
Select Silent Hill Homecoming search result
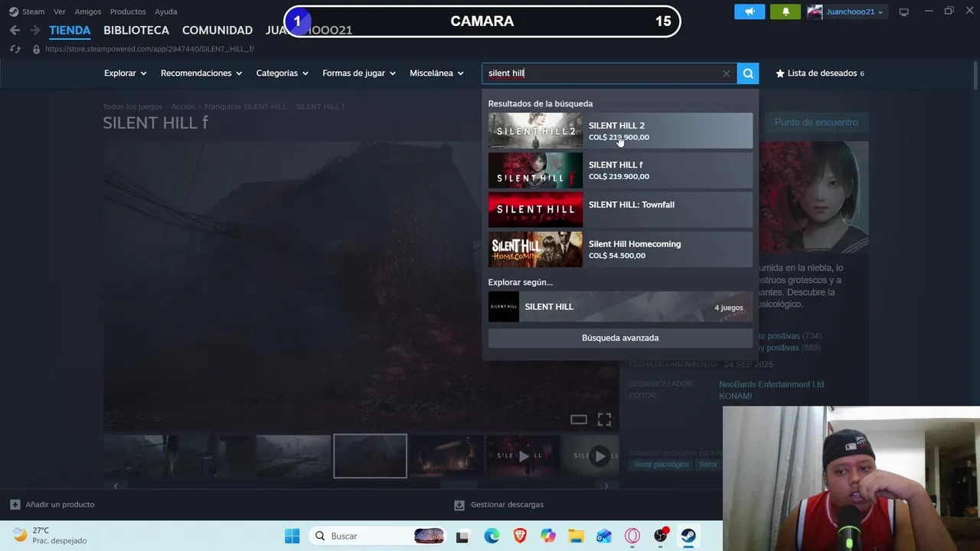pos(620,249)
